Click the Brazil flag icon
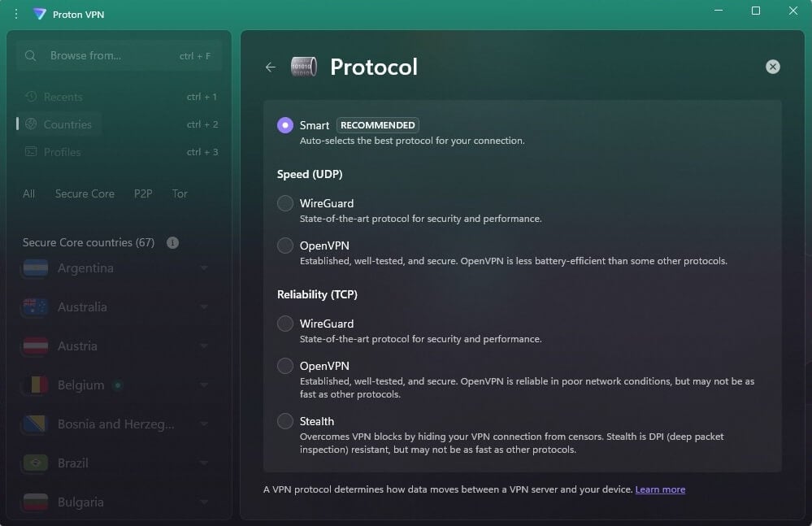The height and width of the screenshot is (526, 812). pyautogui.click(x=34, y=463)
